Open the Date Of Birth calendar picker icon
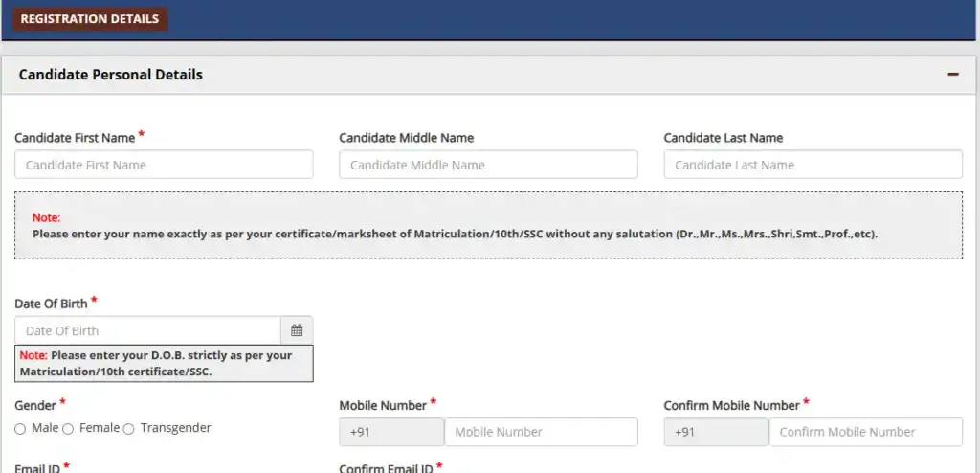980x473 pixels. 297,330
